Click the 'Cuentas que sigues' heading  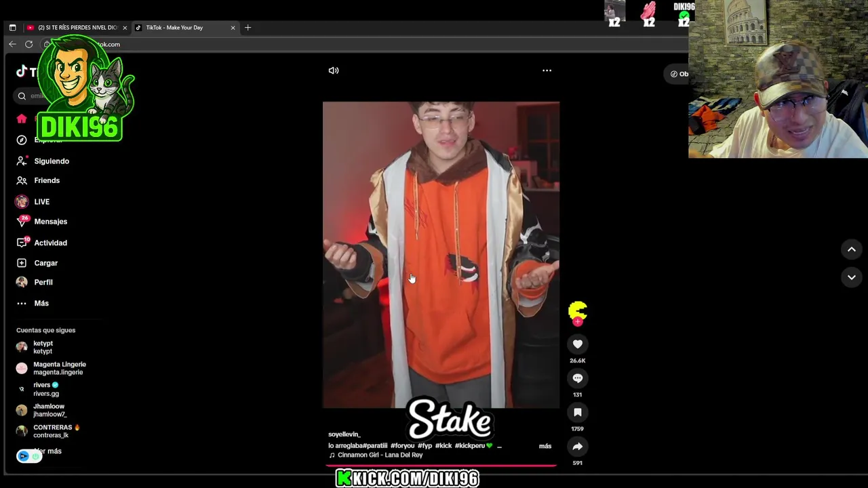tap(46, 330)
